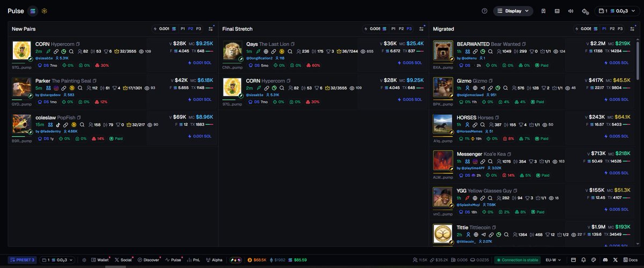Select preset P2 in New Pairs header
The image size is (644, 268).
(191, 28)
